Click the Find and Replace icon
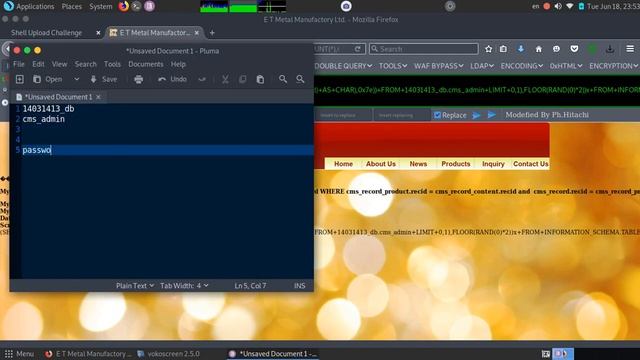Image resolution: width=640 pixels, height=360 pixels. point(300,79)
